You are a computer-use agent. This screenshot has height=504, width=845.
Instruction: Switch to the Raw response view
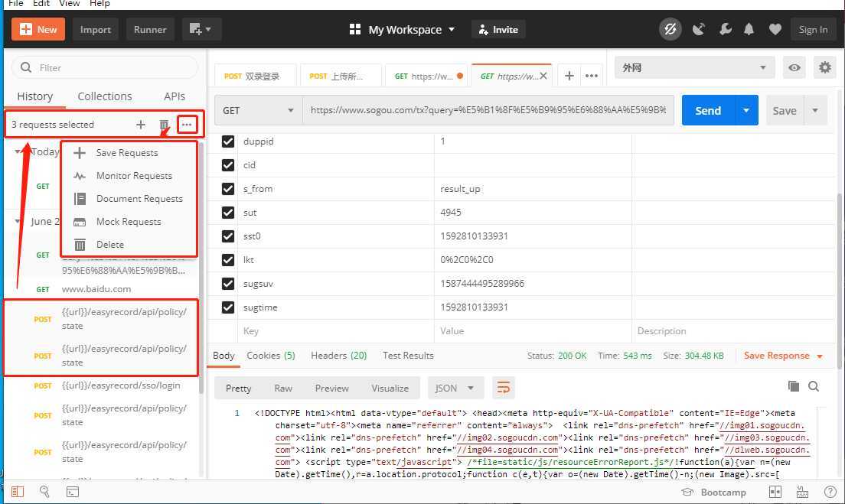[x=283, y=389]
